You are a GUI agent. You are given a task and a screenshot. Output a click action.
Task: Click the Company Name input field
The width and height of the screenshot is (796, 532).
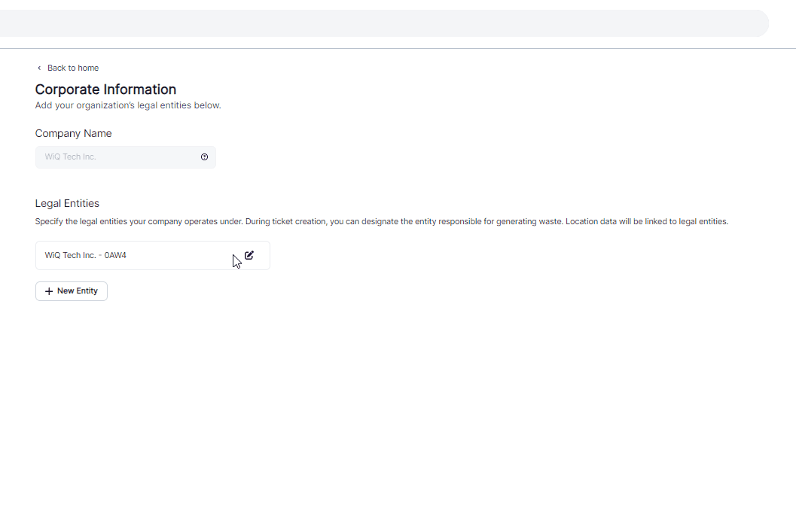(x=126, y=157)
